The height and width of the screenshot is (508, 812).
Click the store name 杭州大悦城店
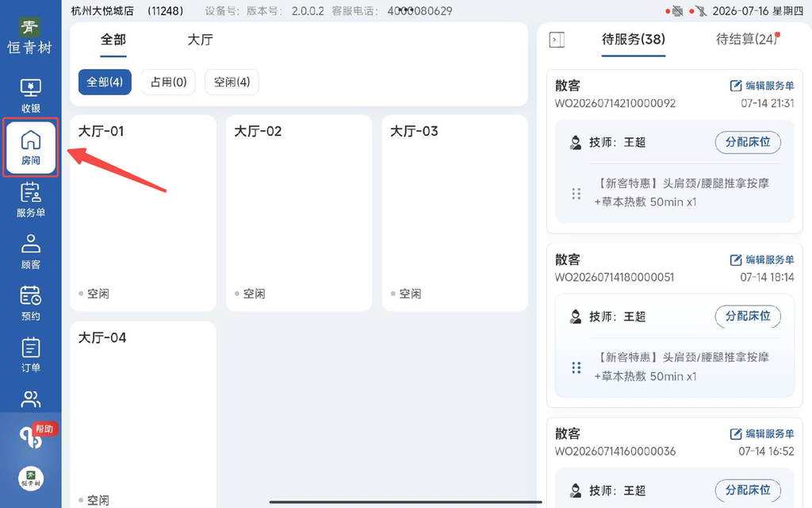(x=102, y=11)
